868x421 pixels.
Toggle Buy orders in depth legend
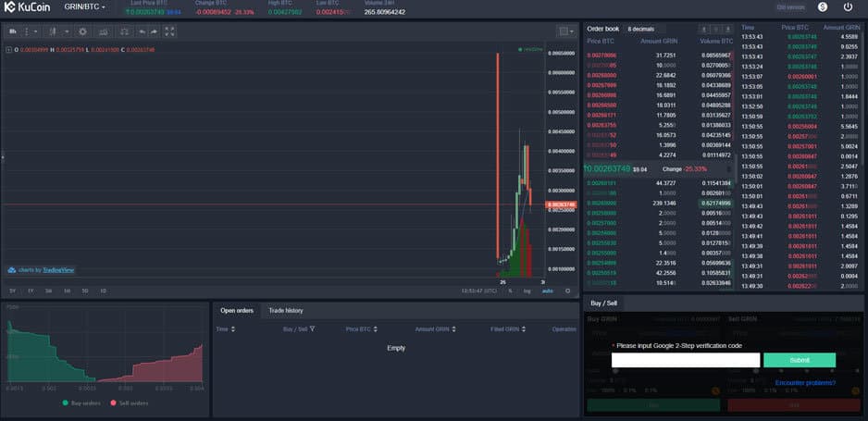[81, 403]
